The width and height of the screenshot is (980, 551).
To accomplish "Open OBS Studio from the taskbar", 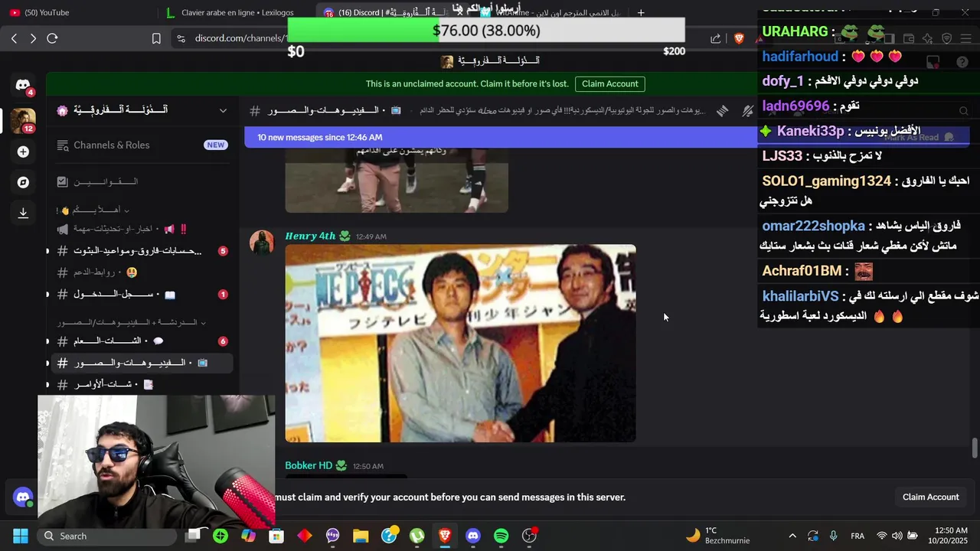I will pos(529,536).
